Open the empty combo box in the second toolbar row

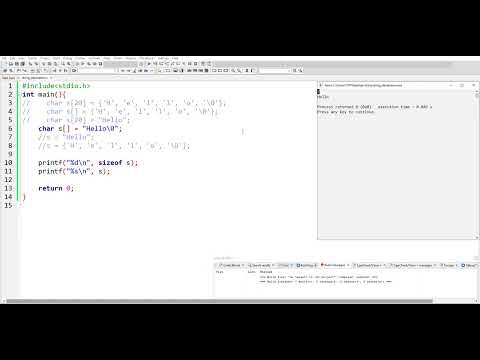pyautogui.click(x=98, y=71)
